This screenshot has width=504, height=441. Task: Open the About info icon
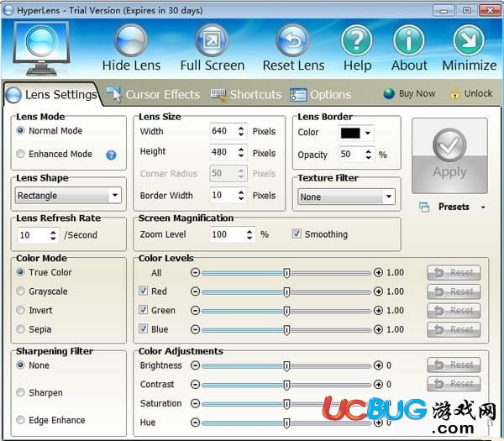tap(409, 40)
